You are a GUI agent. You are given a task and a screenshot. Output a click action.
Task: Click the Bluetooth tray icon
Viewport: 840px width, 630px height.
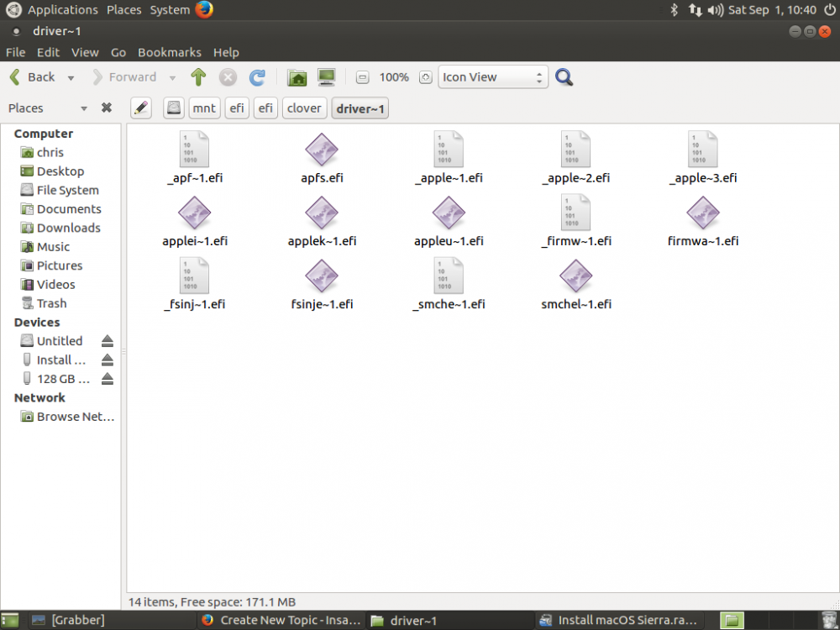coord(675,9)
